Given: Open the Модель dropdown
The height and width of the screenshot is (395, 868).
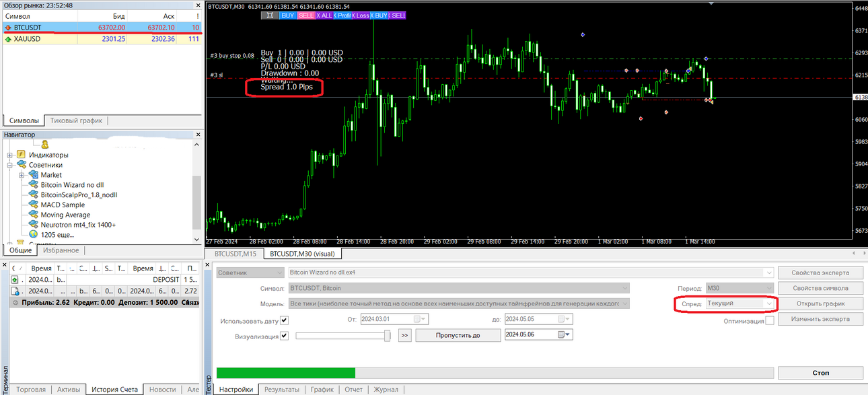Looking at the screenshot, I should click(x=458, y=303).
